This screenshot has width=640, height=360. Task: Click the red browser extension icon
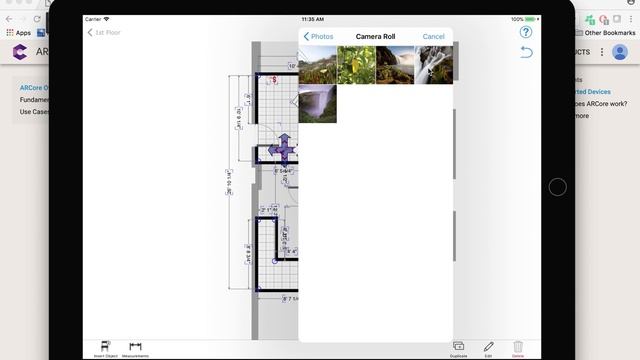click(604, 19)
